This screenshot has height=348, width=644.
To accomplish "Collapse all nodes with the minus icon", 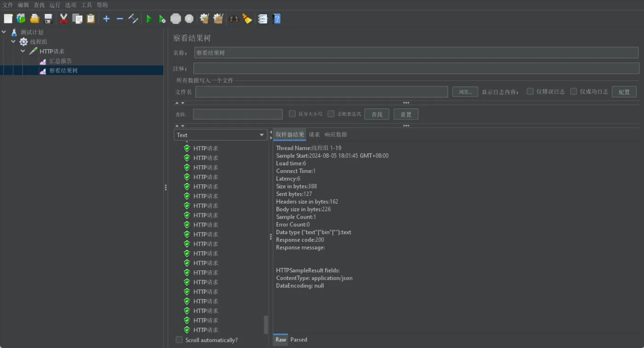I will [120, 19].
